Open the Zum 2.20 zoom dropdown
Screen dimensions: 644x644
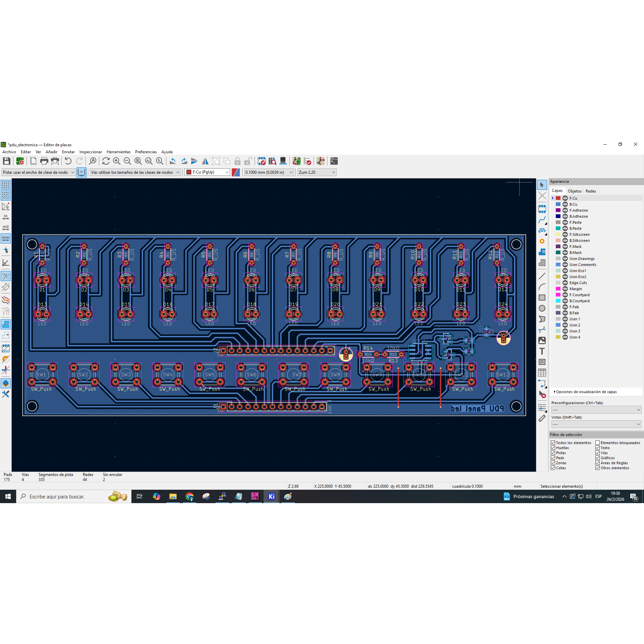(x=317, y=172)
